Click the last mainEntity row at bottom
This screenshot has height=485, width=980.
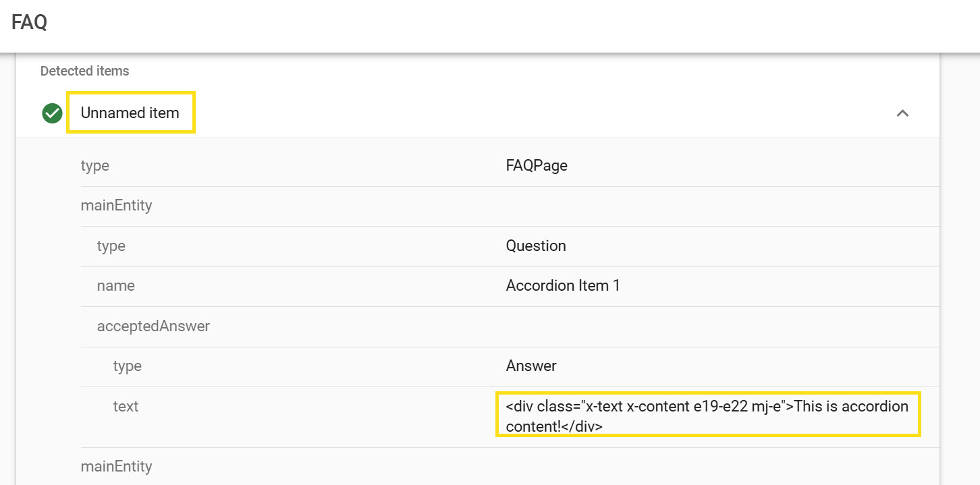(116, 466)
